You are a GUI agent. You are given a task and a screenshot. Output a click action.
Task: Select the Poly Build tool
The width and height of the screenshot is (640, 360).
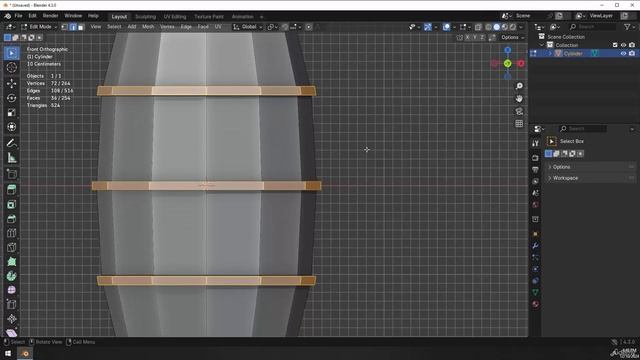point(11,262)
